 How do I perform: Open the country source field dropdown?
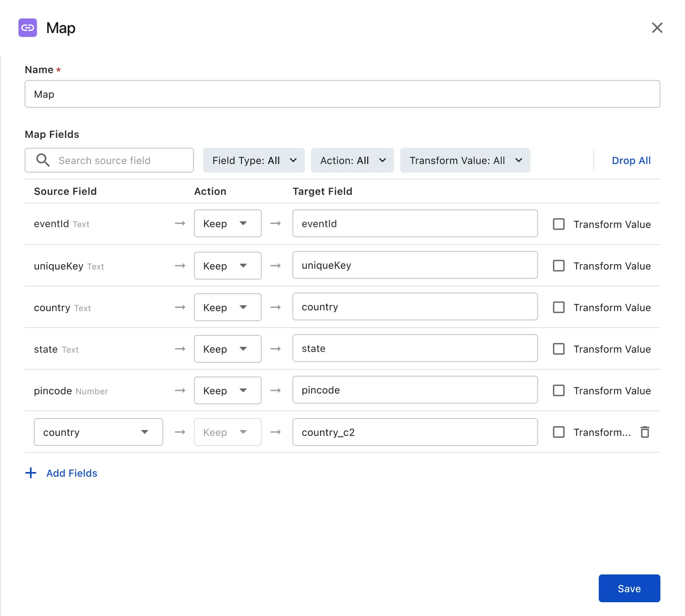coord(98,432)
